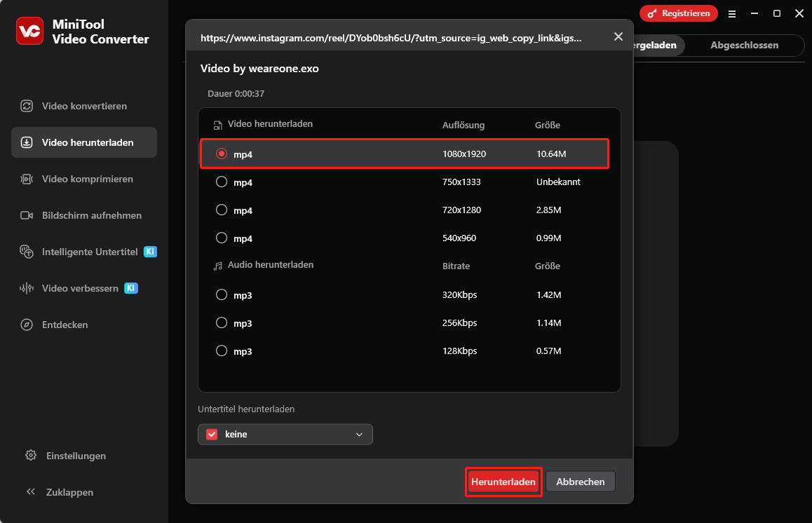Click the KI badge beside Video verbessern
812x523 pixels.
tap(131, 288)
